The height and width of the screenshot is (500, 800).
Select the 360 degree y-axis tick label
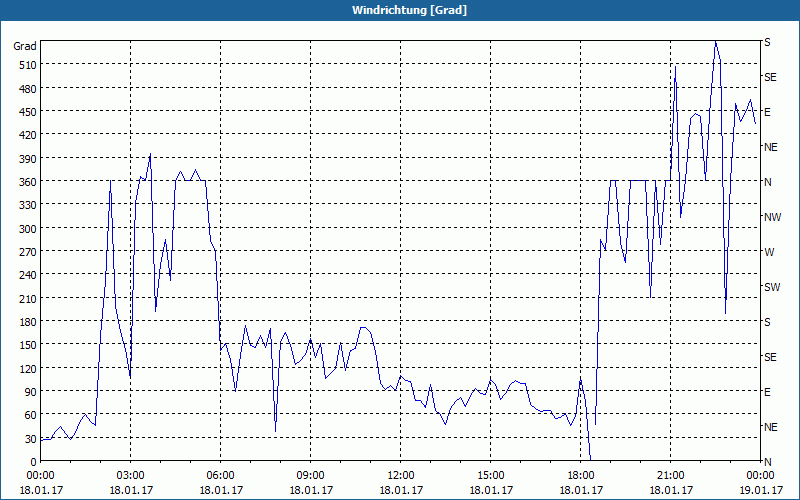pos(25,182)
